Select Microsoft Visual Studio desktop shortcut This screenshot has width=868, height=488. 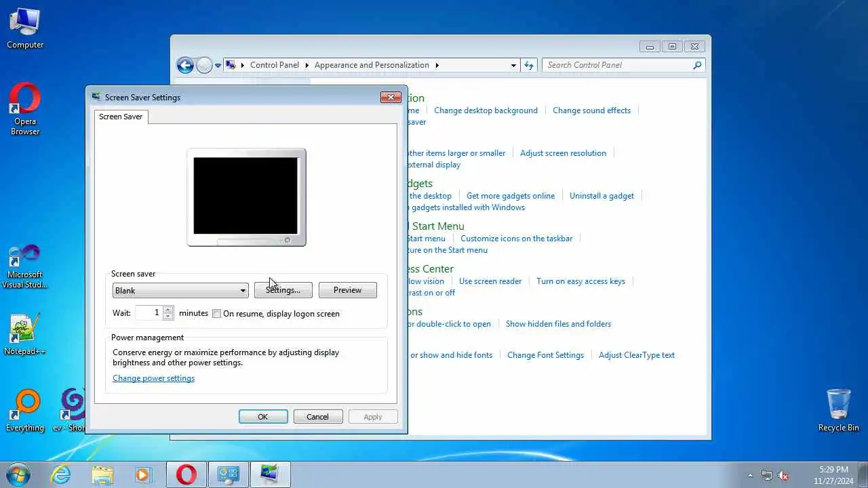click(25, 266)
